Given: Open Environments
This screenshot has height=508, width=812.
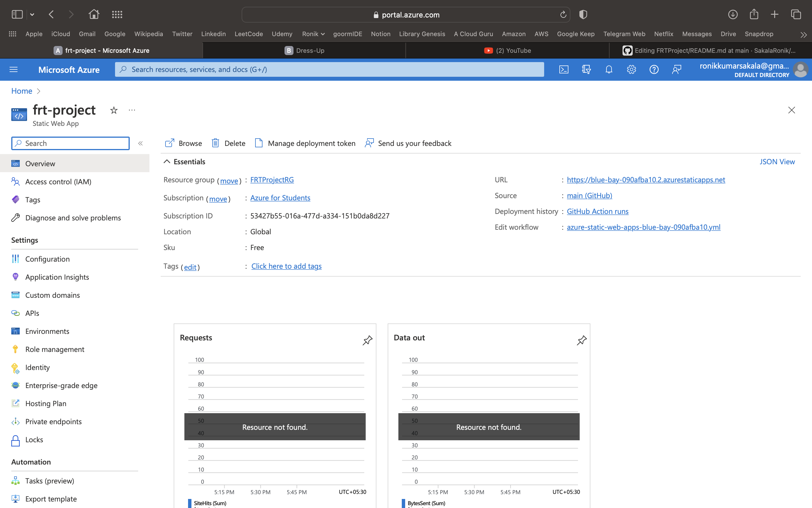Looking at the screenshot, I should point(74,331).
